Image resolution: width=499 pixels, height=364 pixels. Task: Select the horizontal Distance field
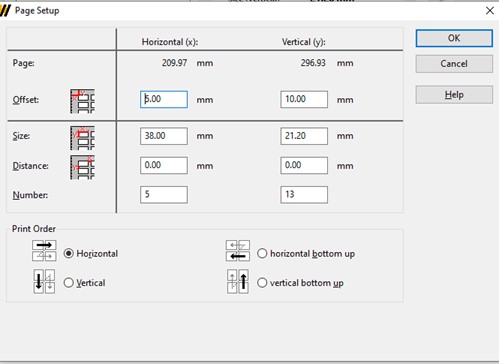point(164,165)
